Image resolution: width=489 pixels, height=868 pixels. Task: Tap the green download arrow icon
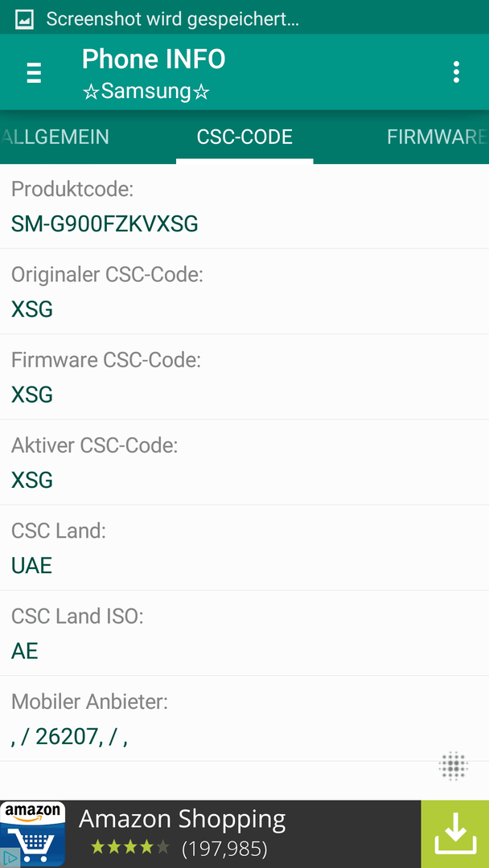coord(454,833)
